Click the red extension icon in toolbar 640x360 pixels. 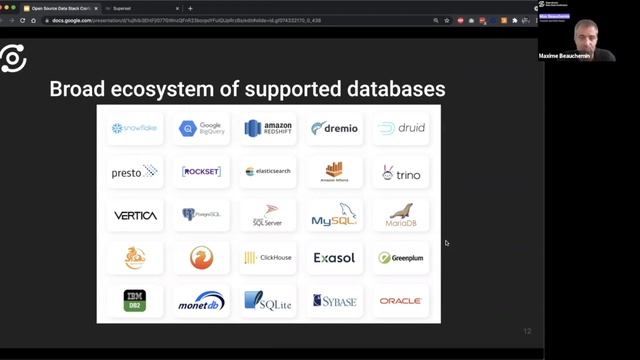[x=460, y=20]
